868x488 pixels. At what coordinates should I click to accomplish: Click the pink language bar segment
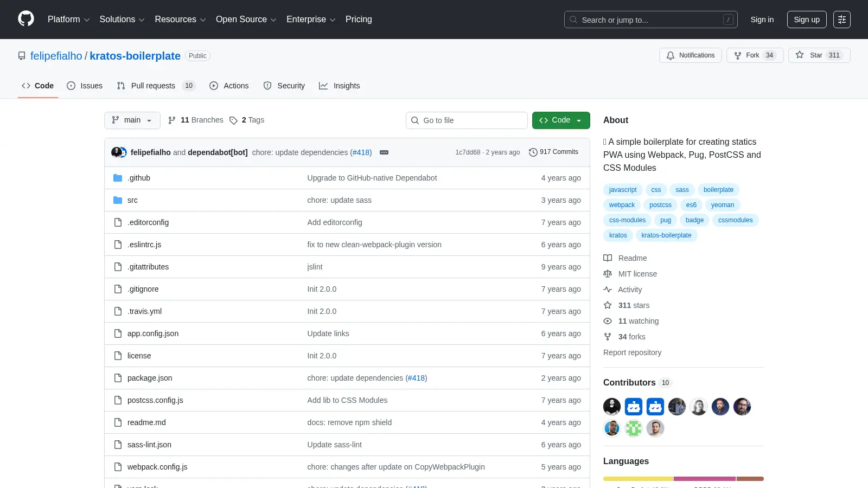point(705,479)
